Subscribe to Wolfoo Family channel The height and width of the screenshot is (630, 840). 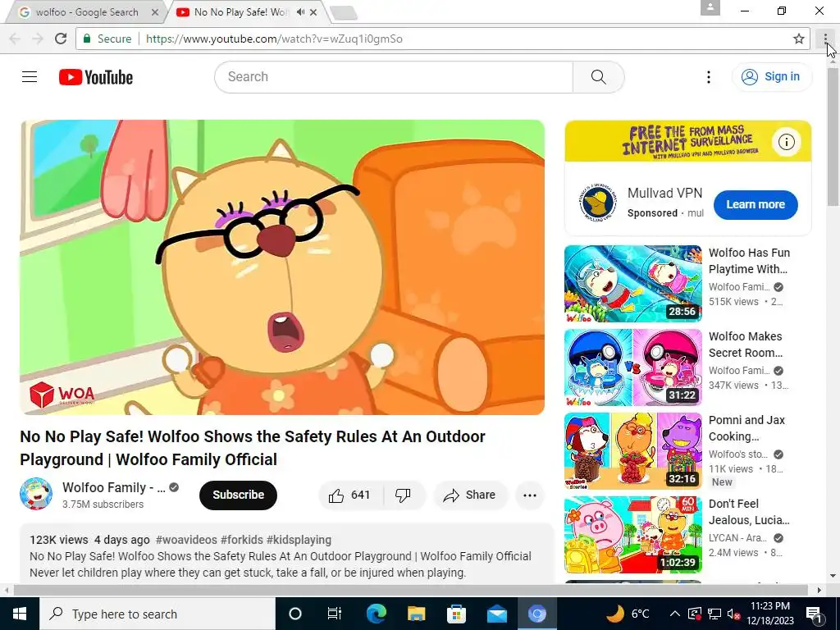tap(239, 495)
